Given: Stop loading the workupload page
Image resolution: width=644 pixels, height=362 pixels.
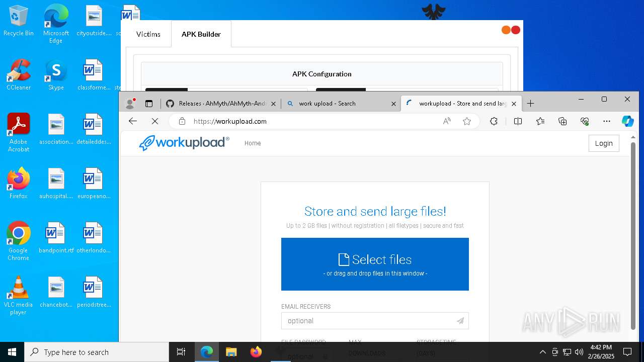Looking at the screenshot, I should 155,121.
